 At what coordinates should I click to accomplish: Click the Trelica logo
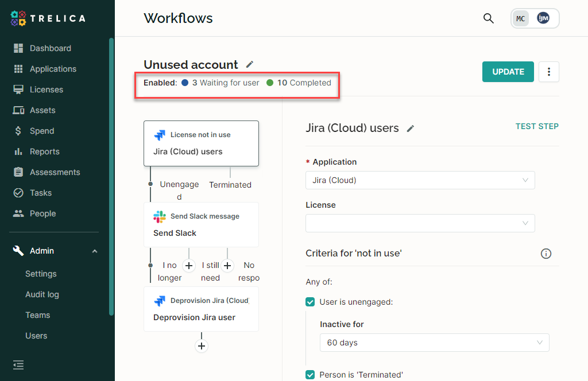tap(48, 18)
